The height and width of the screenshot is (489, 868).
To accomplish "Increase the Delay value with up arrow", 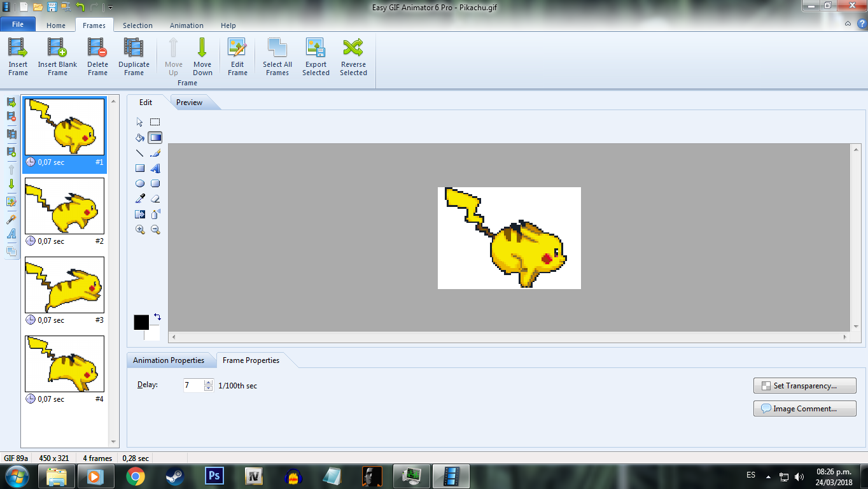I will tap(209, 382).
